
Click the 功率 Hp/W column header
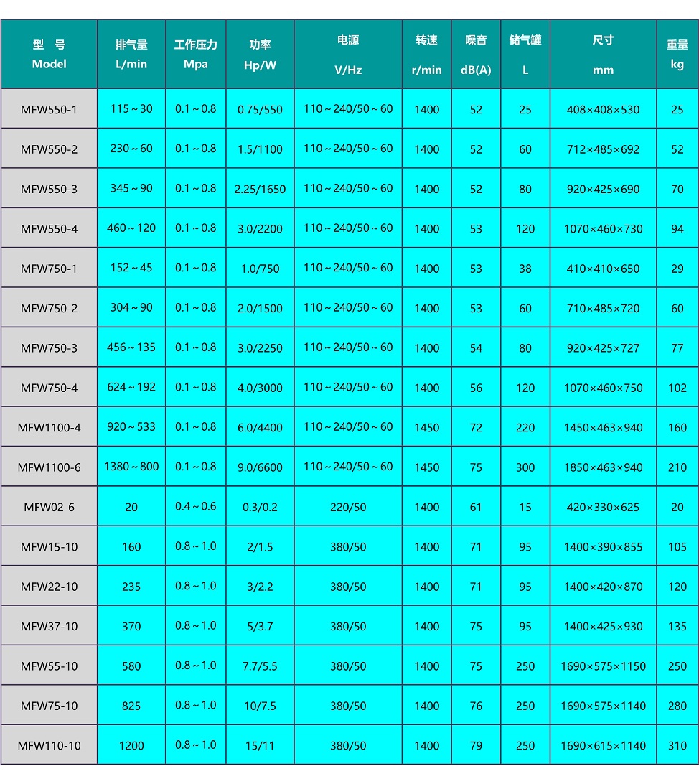coord(261,54)
